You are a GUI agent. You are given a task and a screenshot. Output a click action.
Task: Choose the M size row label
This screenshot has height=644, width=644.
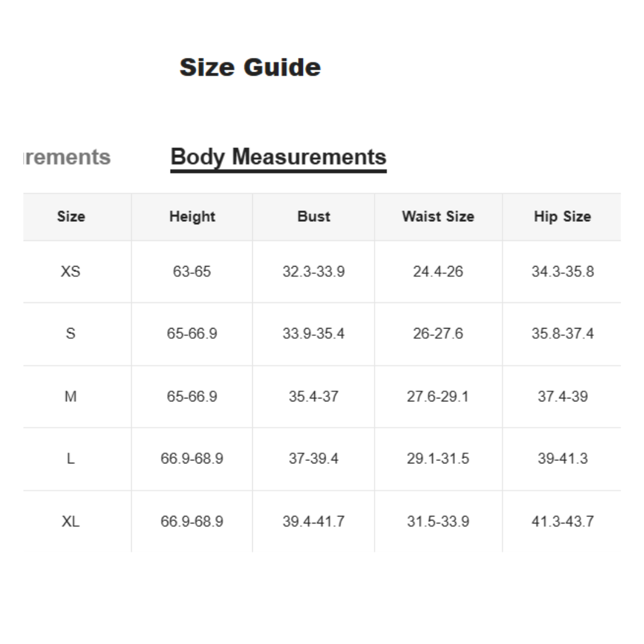70,397
